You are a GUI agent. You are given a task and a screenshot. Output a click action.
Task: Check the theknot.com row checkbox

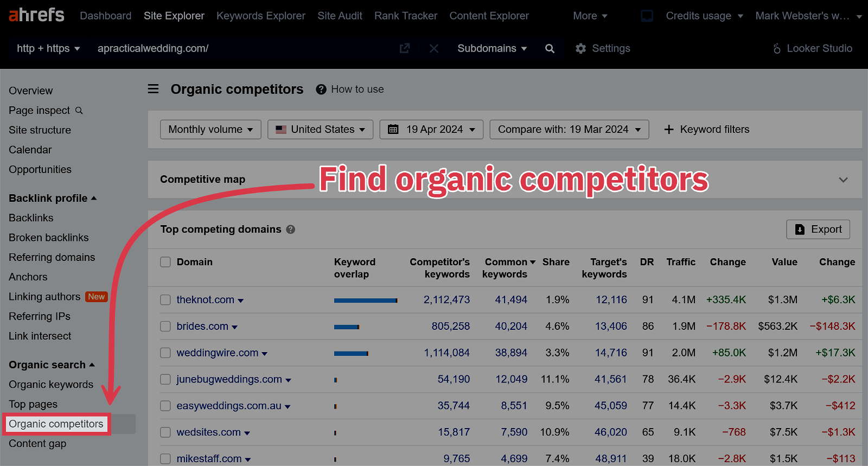click(165, 300)
